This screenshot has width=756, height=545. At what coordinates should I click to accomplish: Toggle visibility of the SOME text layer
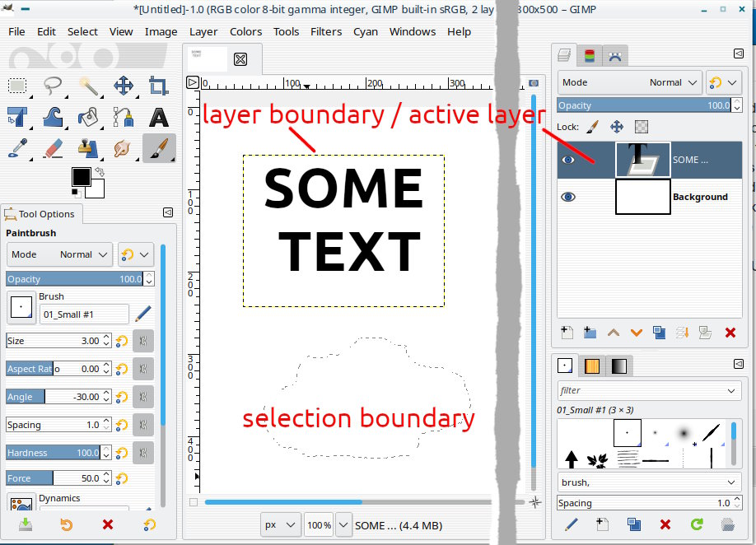click(568, 160)
